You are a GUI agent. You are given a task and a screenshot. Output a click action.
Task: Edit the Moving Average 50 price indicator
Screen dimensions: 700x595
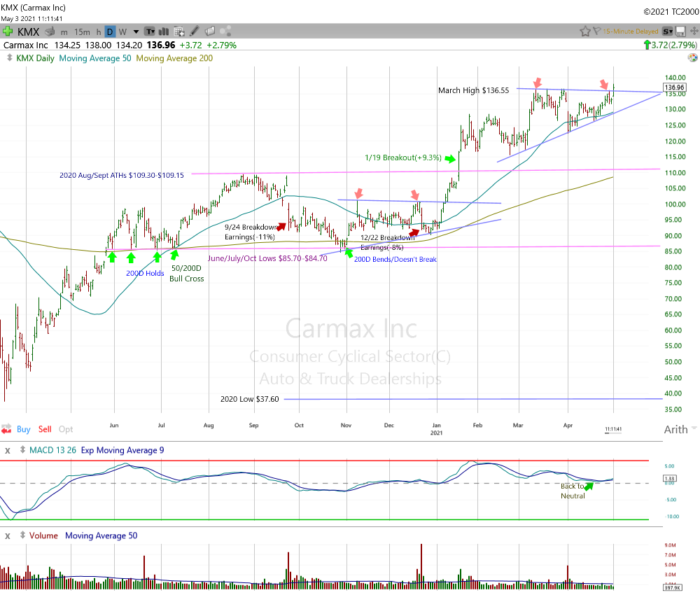95,59
